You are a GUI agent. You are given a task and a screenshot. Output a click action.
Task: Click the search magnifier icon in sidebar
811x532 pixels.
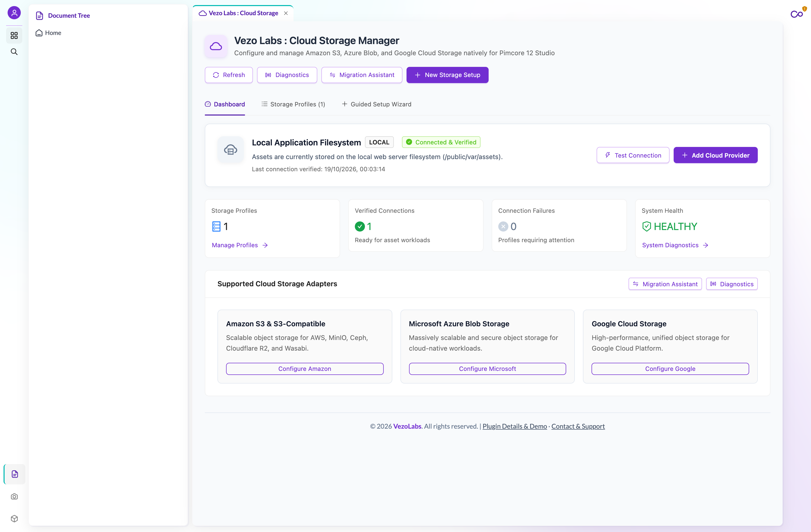[14, 52]
